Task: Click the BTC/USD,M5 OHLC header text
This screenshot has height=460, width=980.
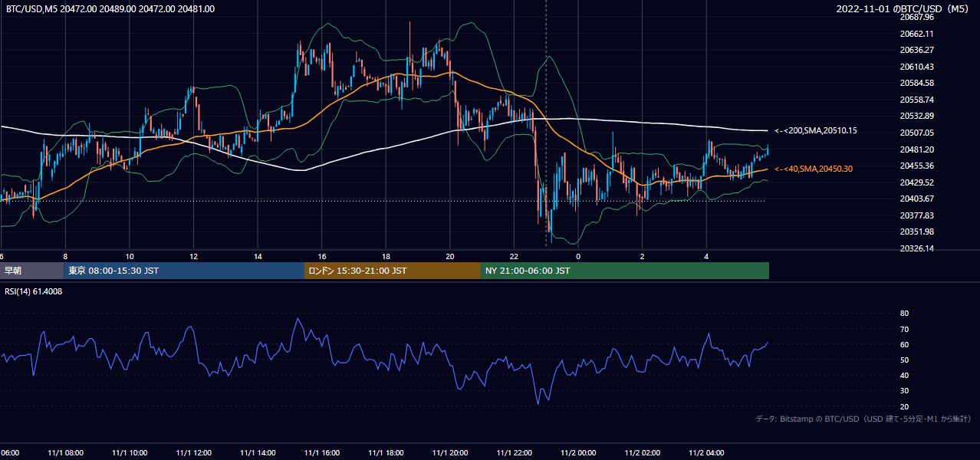Action: click(x=110, y=9)
